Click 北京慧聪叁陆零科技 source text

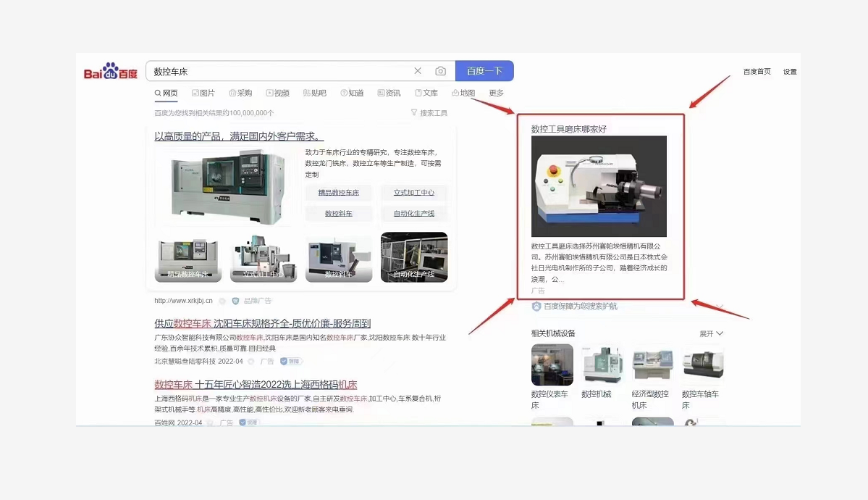(x=185, y=361)
